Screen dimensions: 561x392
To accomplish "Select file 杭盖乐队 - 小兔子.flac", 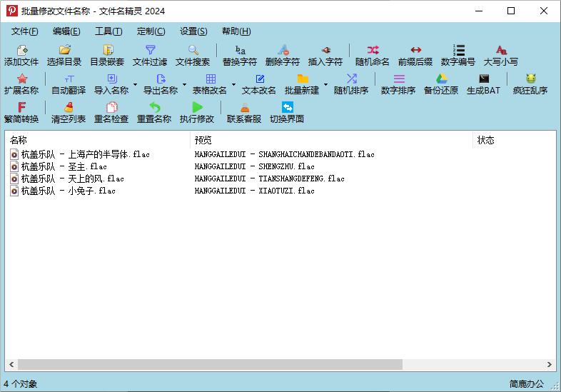I will 68,191.
